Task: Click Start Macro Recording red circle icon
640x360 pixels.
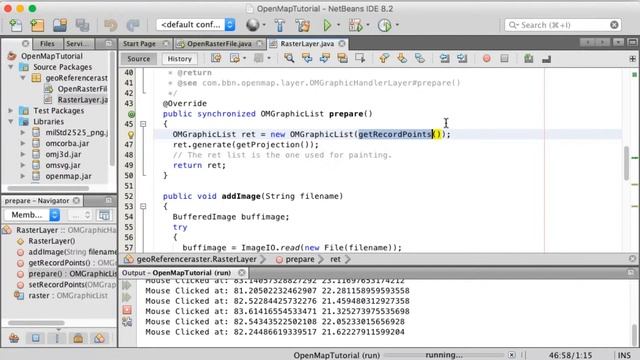Action: click(486, 59)
